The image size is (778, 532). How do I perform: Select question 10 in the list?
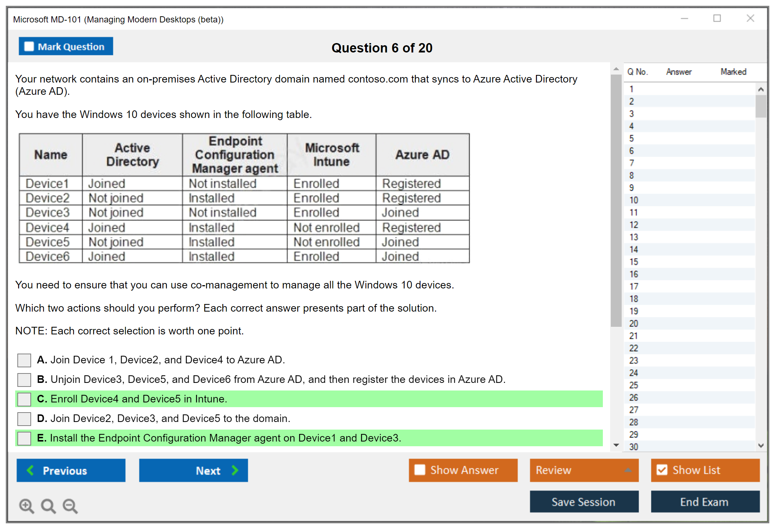[634, 200]
